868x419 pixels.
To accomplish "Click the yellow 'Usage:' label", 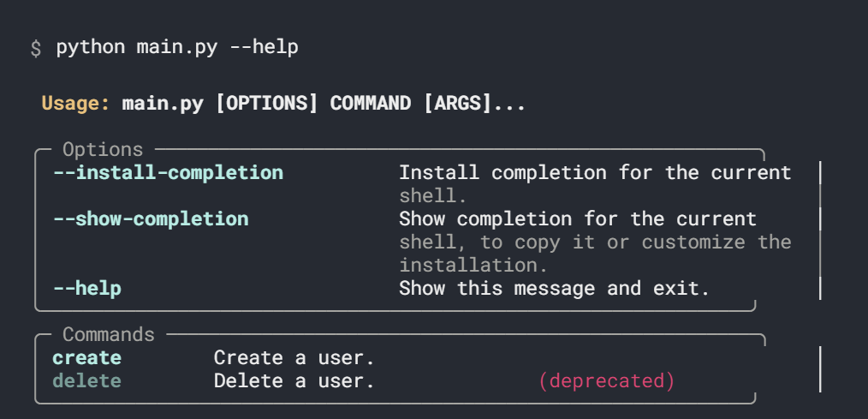I will (x=75, y=105).
